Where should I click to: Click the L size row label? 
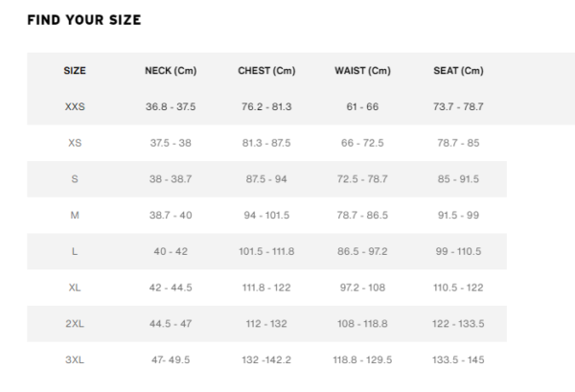pyautogui.click(x=75, y=251)
